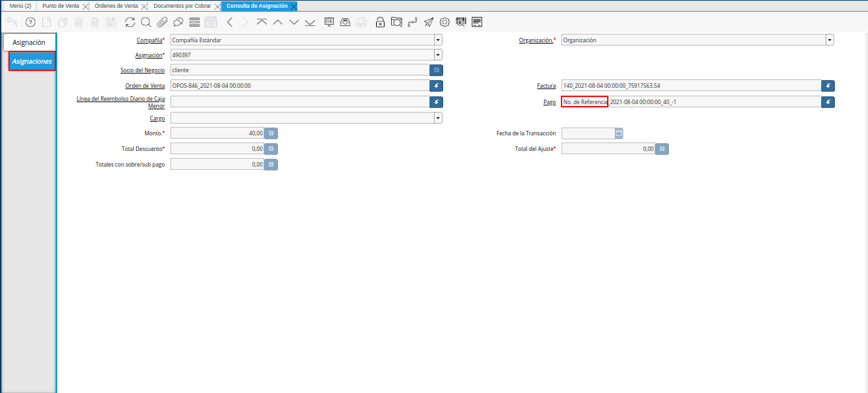
Task: Open the Process gear icon
Action: coord(445,22)
